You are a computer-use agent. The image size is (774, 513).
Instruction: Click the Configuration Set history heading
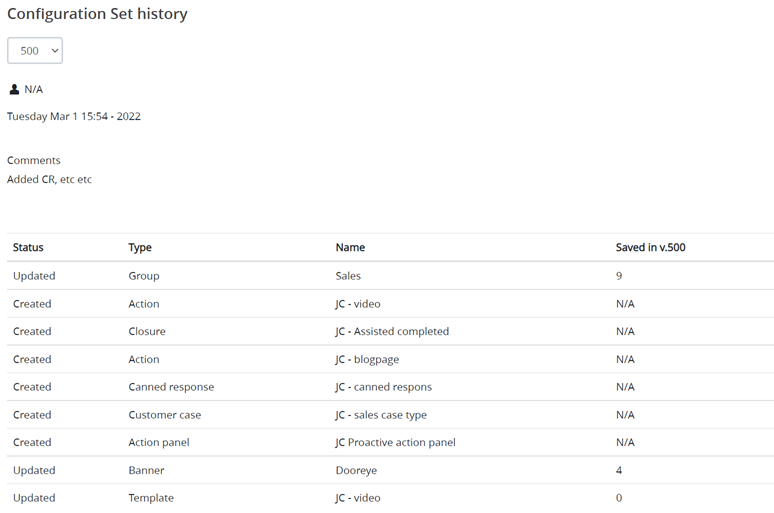[97, 14]
